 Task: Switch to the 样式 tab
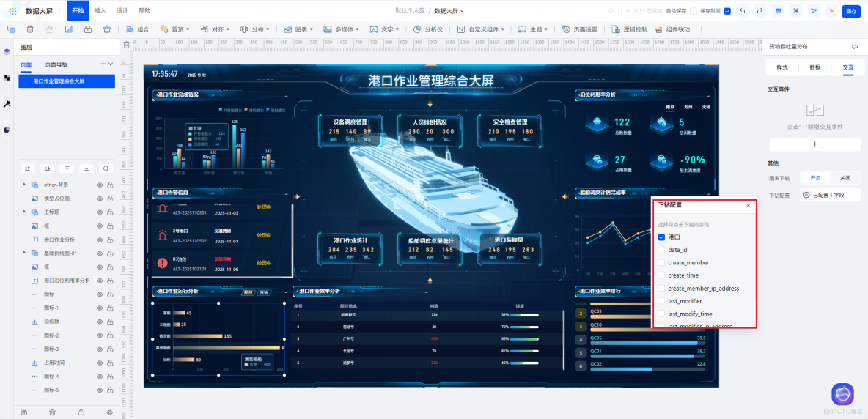(x=782, y=67)
